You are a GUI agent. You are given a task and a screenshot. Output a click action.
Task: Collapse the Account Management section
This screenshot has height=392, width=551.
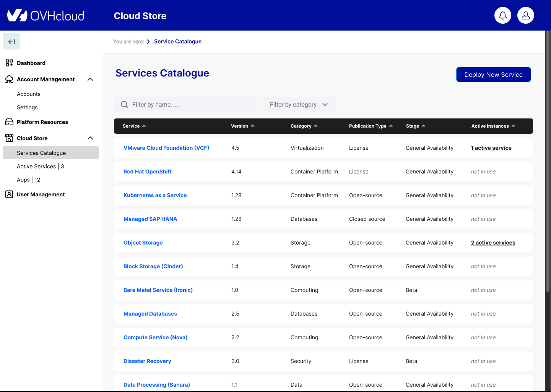pos(90,79)
